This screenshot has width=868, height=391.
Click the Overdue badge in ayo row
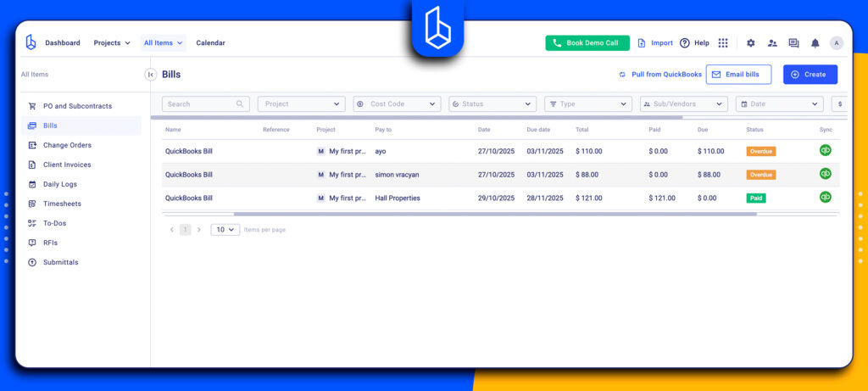(x=760, y=151)
